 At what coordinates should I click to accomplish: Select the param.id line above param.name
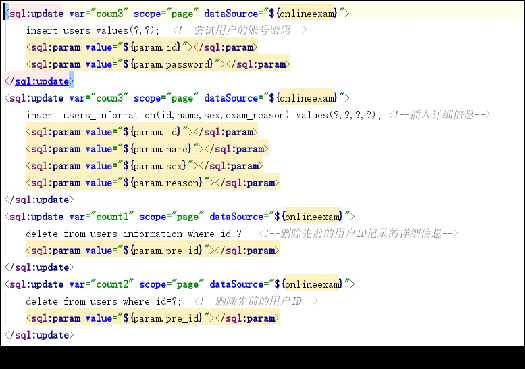pyautogui.click(x=142, y=132)
